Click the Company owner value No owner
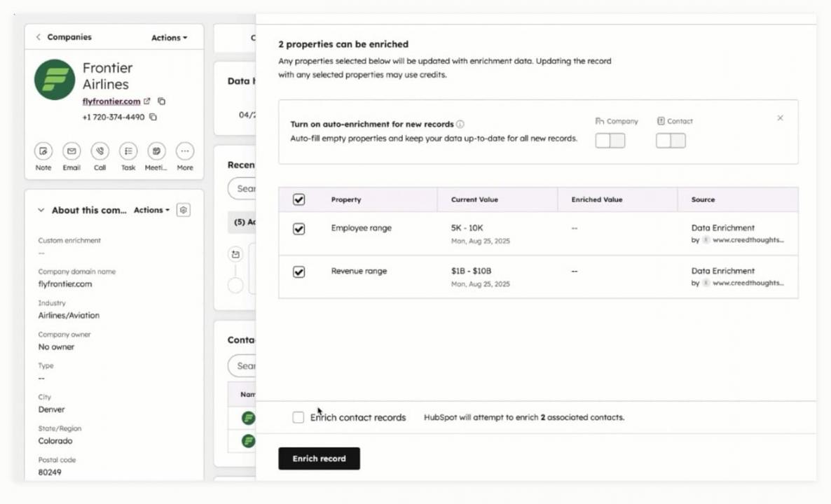 pyautogui.click(x=56, y=346)
